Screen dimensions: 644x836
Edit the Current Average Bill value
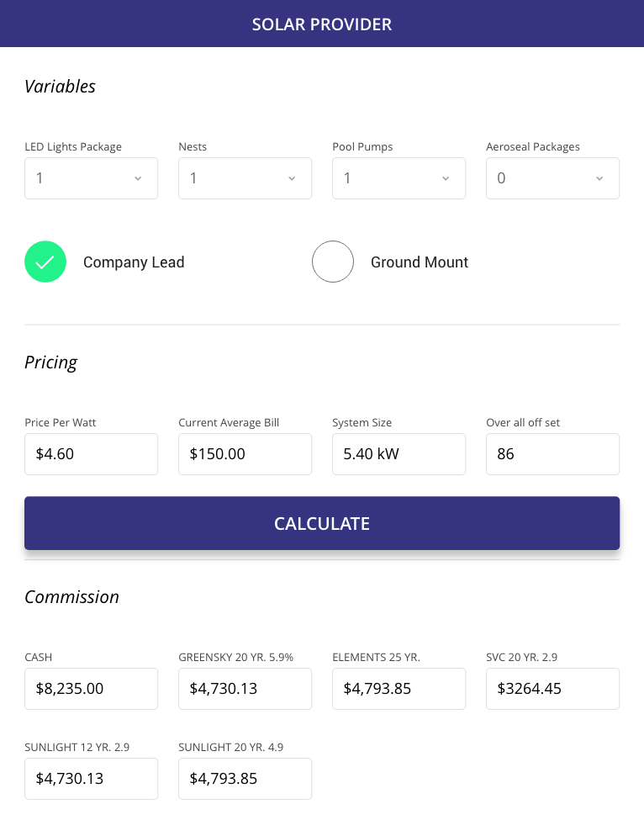[x=245, y=454]
